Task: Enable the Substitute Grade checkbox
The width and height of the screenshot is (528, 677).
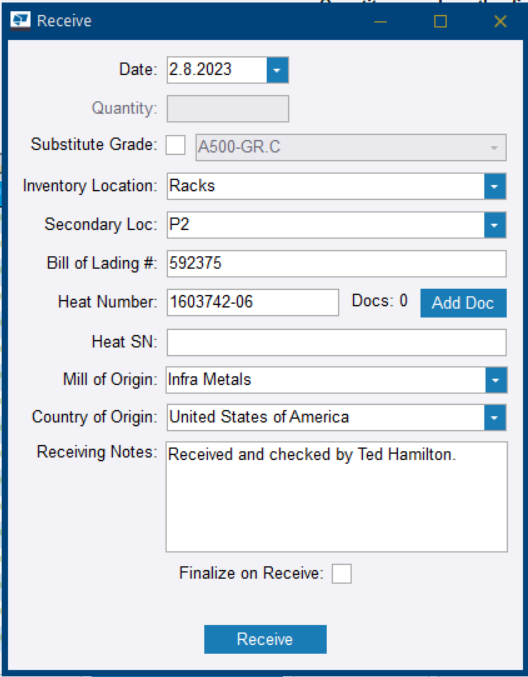Action: 176,145
